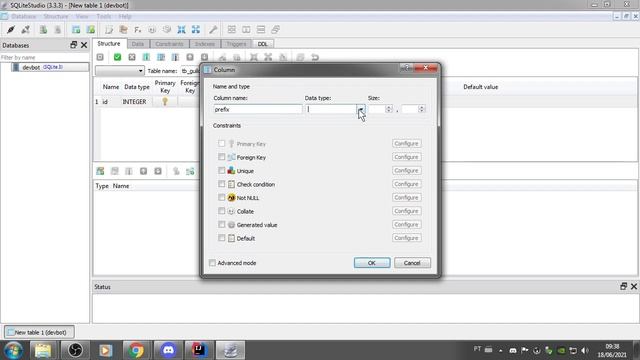Click the Default value column header
Image resolution: width=640 pixels, height=360 pixels.
pos(480,87)
